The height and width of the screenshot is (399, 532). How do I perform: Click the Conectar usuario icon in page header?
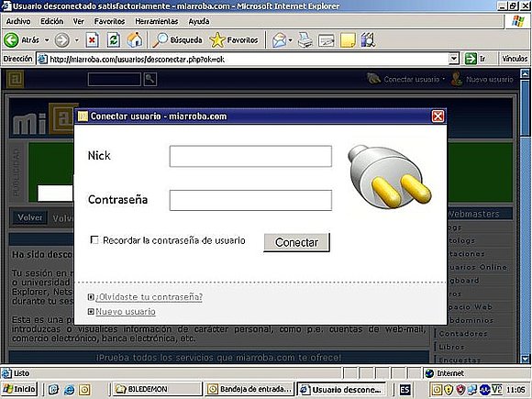click(x=373, y=79)
